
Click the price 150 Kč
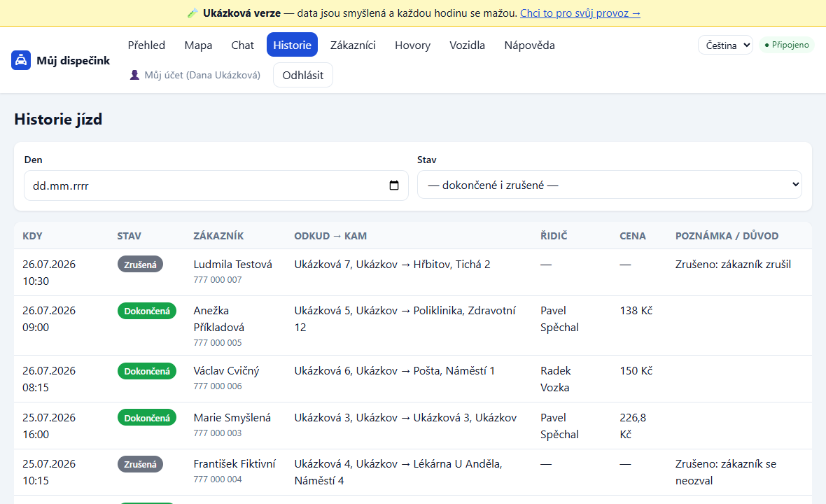click(636, 371)
